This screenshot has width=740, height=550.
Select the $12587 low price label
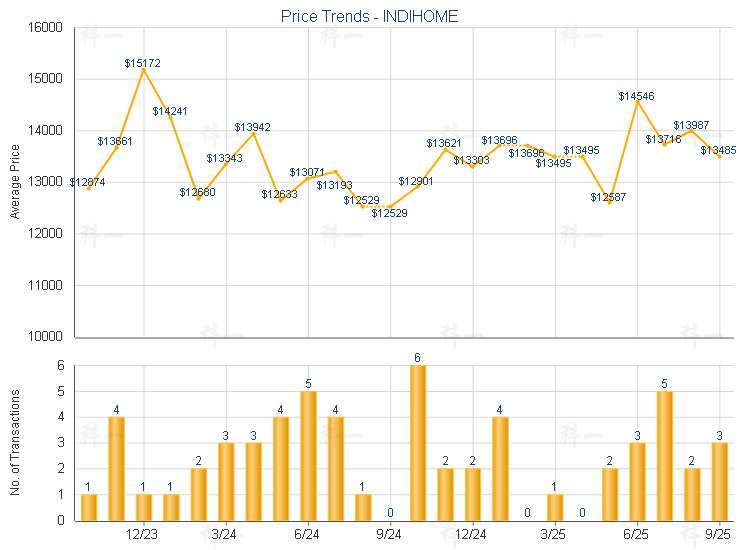click(x=608, y=198)
